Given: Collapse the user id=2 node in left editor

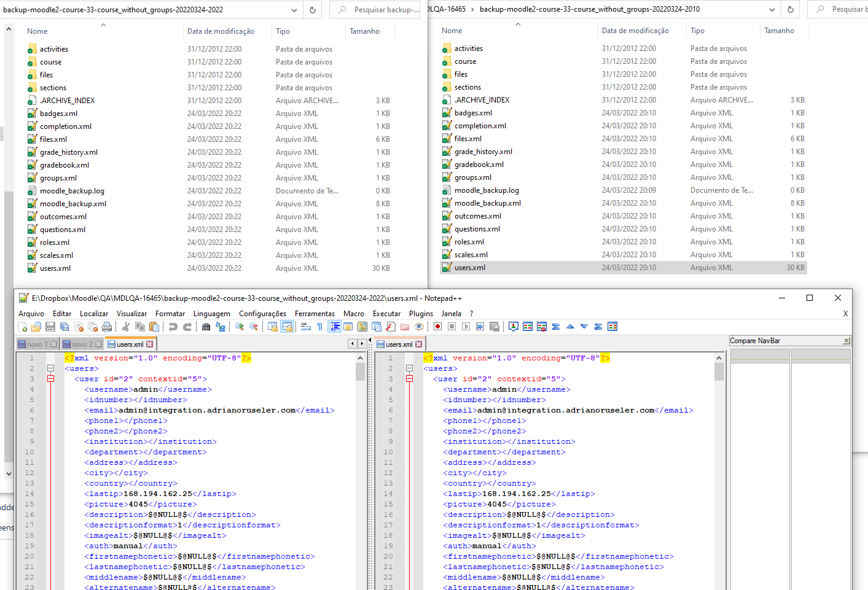Looking at the screenshot, I should 50,379.
